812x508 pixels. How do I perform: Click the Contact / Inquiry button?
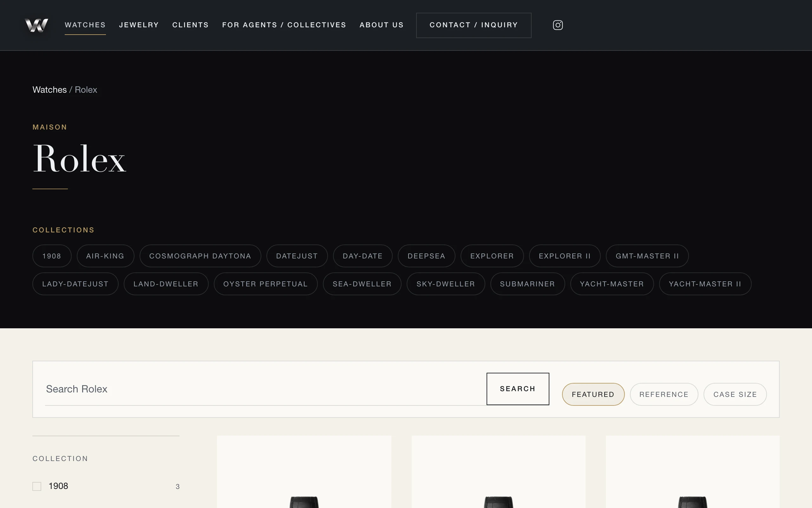click(x=474, y=25)
